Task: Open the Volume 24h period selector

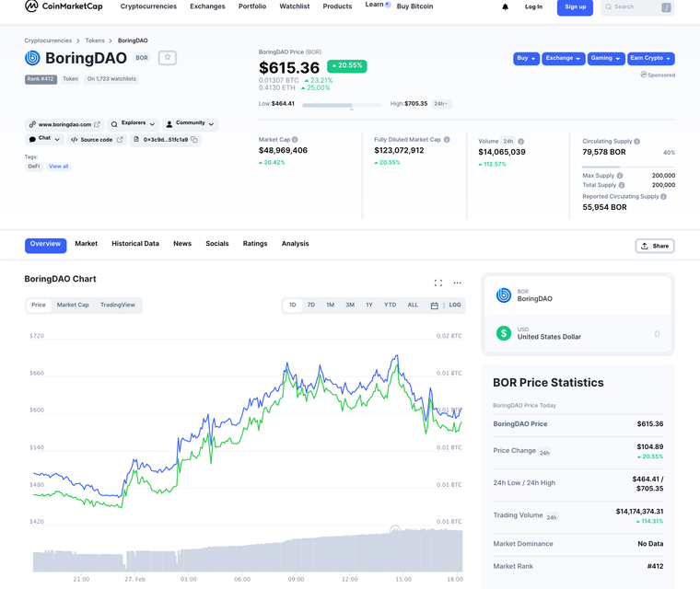Action: click(508, 142)
